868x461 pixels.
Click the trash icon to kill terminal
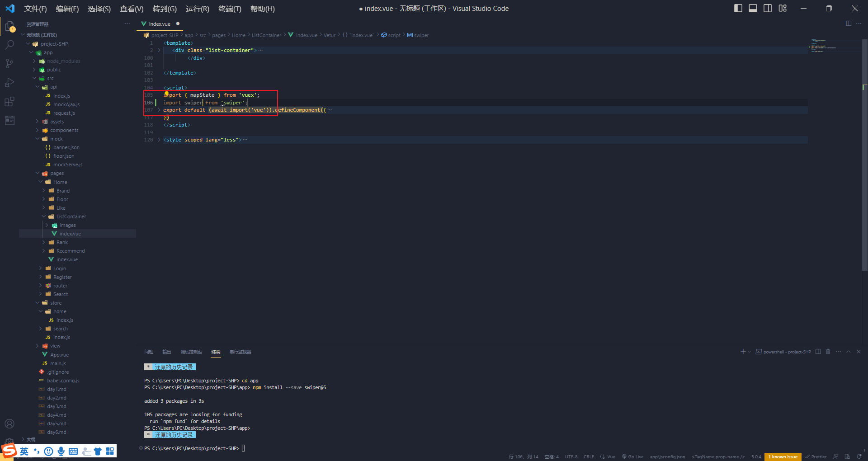point(828,352)
